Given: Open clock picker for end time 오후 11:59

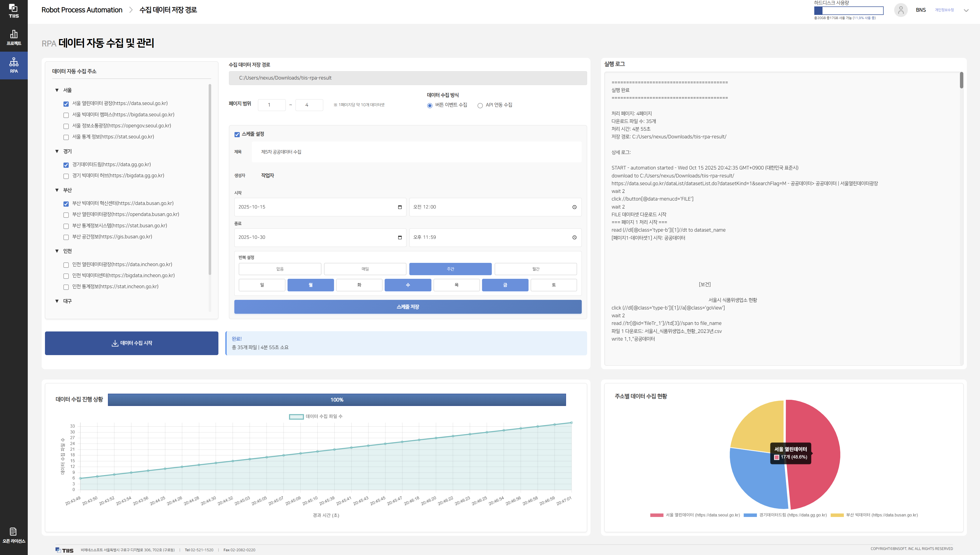Looking at the screenshot, I should click(574, 237).
